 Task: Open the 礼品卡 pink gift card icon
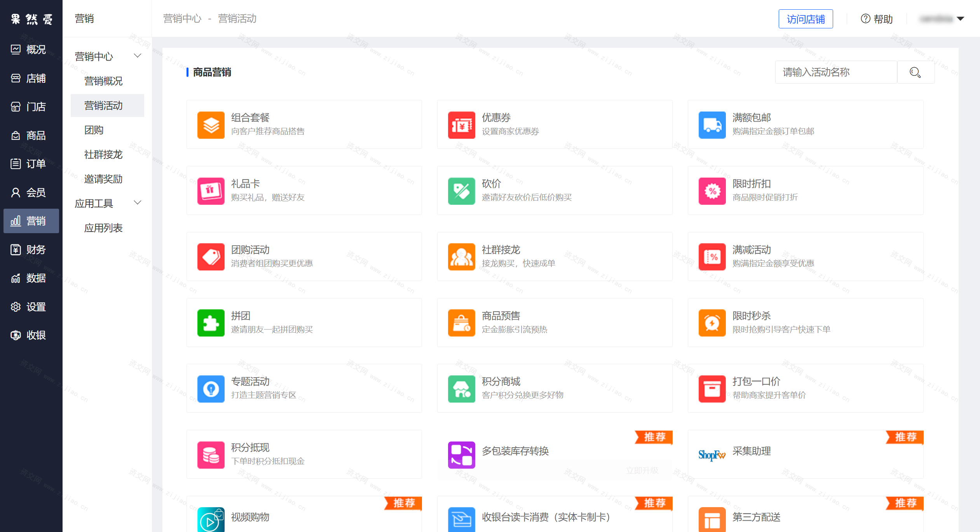pos(211,191)
